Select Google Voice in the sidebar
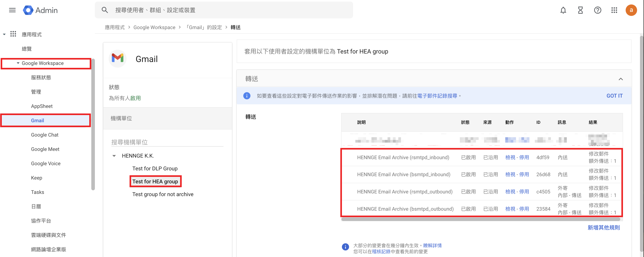Screen dimensions: 644x257 pos(46,163)
